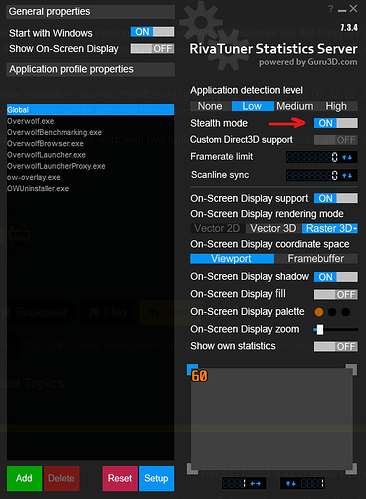Image resolution: width=366 pixels, height=499 pixels.
Task: Click the help question mark icon
Action: (x=330, y=9)
